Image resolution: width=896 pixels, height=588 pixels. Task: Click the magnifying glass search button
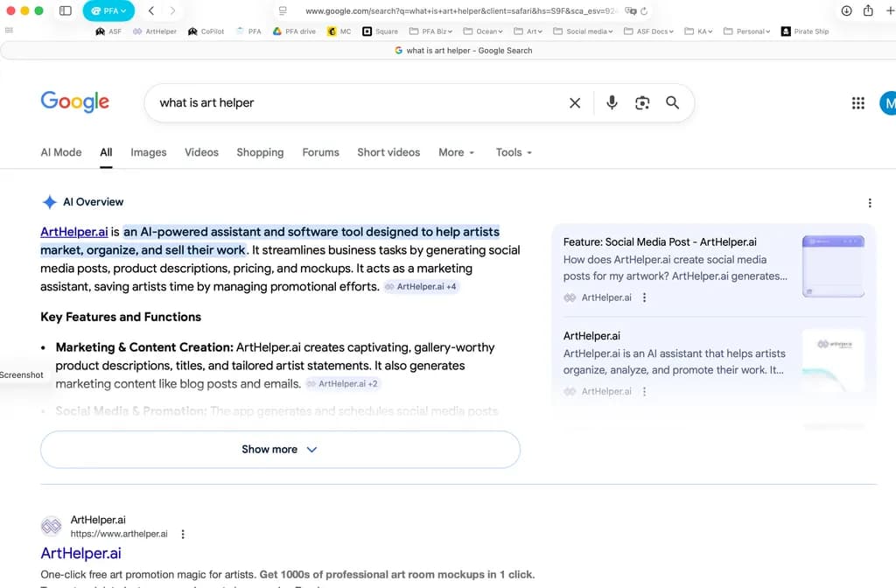pos(672,103)
